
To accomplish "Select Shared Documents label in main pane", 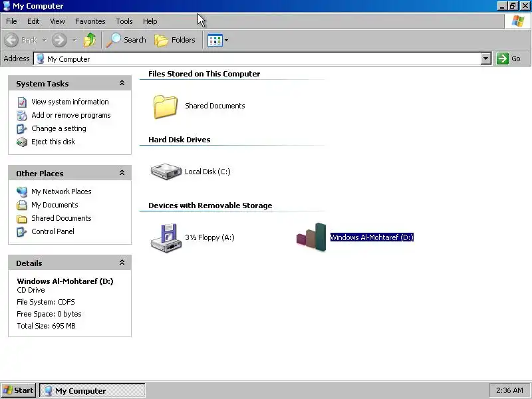I will [215, 106].
